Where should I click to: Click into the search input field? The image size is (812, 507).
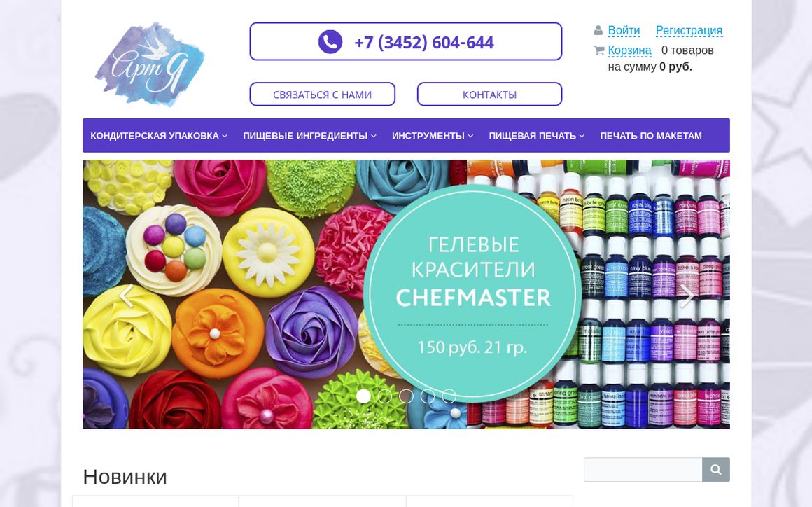[643, 469]
